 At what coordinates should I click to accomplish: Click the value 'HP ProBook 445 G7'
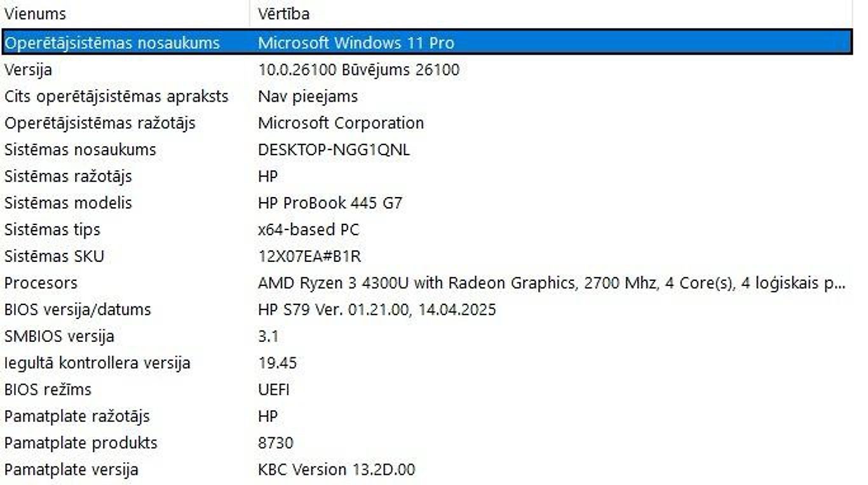tap(330, 203)
